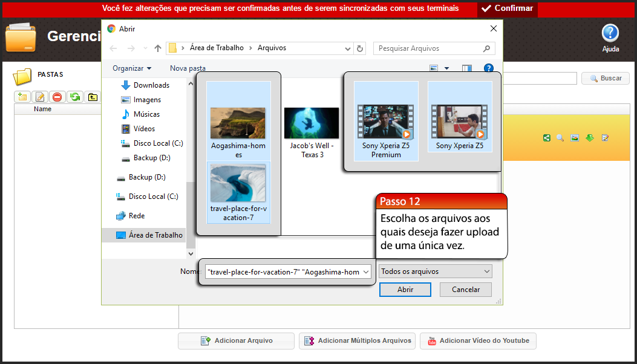The width and height of the screenshot is (637, 364).
Task: Click Abrir to open the selected files
Action: (x=405, y=290)
